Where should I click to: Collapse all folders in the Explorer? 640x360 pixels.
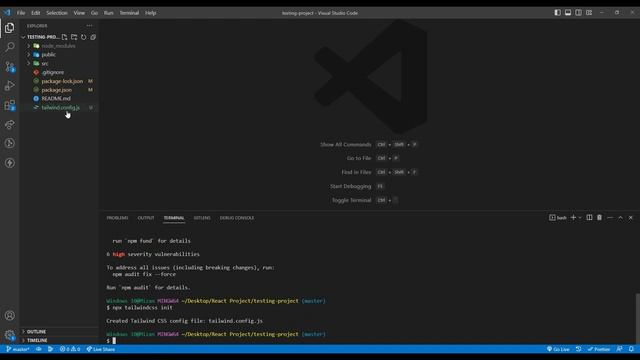click(93, 37)
